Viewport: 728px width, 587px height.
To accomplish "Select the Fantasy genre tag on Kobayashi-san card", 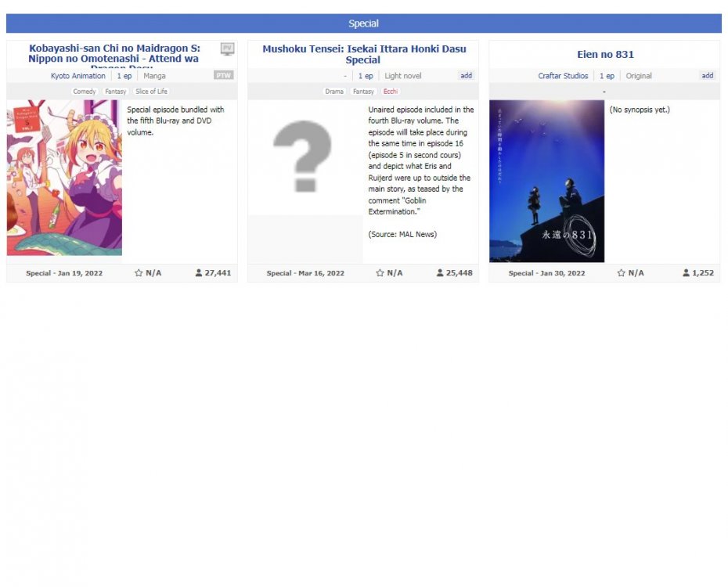I will 115,92.
